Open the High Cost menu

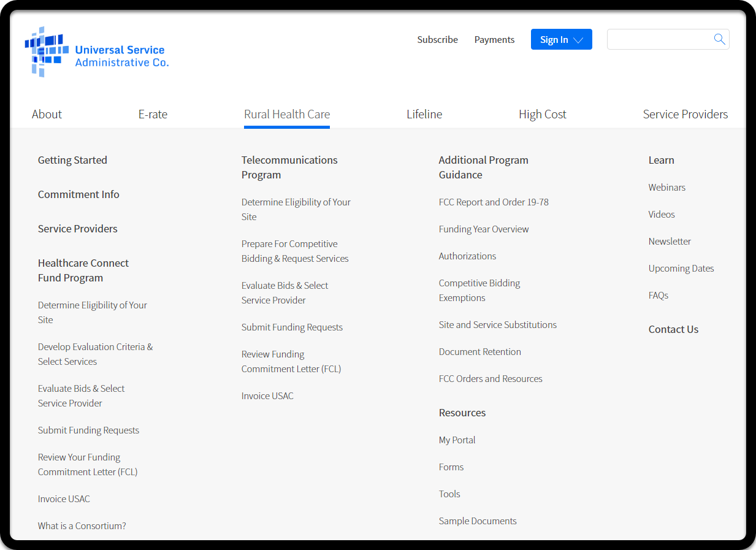[x=542, y=115]
